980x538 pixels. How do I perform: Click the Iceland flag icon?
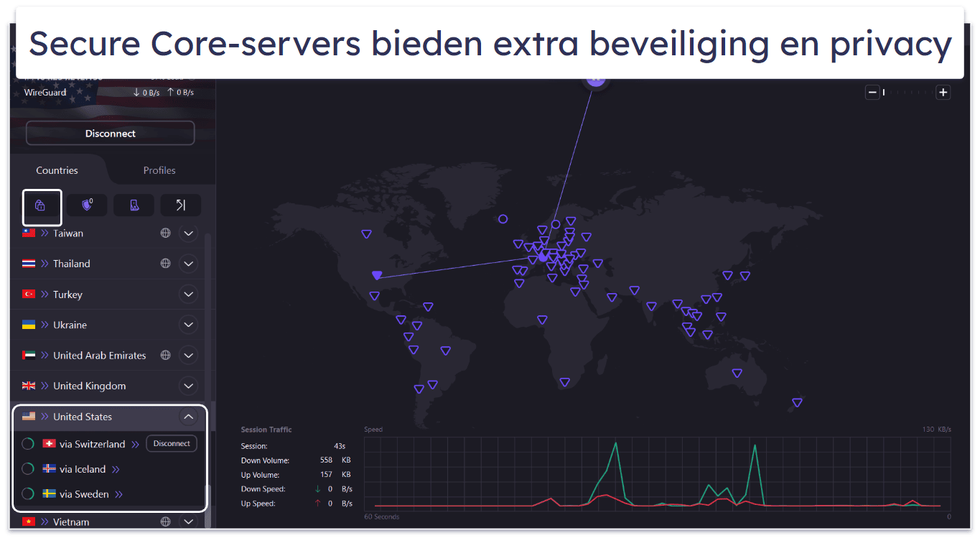[50, 469]
